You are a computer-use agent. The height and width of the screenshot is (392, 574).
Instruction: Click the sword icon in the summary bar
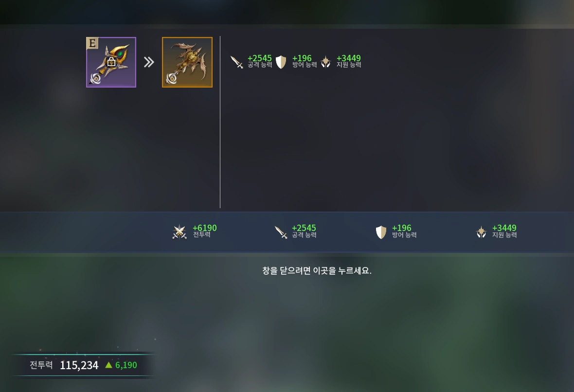pyautogui.click(x=281, y=232)
